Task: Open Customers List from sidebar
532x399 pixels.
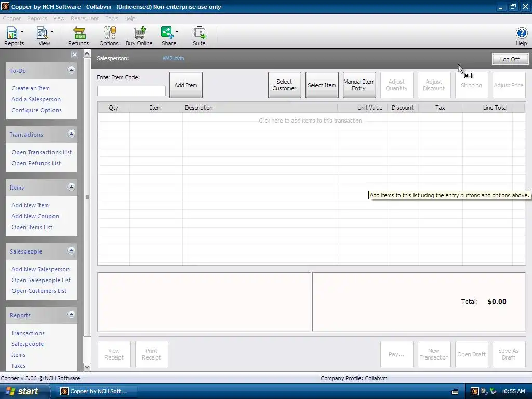Action: click(x=39, y=291)
